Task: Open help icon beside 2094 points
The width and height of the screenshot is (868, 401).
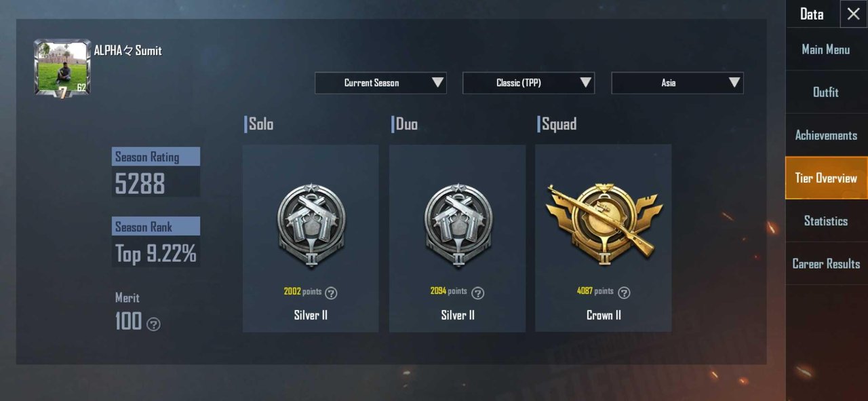Action: click(477, 293)
